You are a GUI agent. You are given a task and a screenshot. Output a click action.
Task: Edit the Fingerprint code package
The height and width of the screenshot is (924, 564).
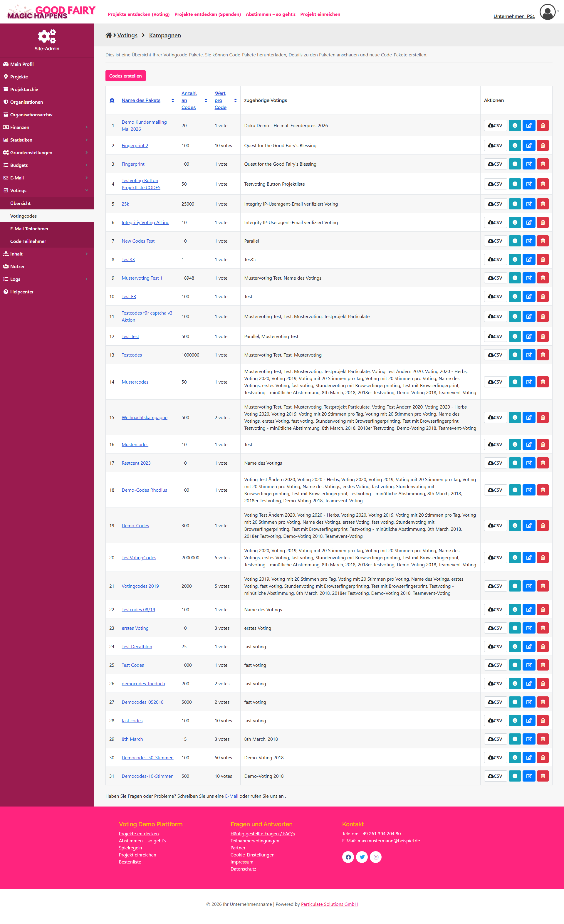[529, 164]
